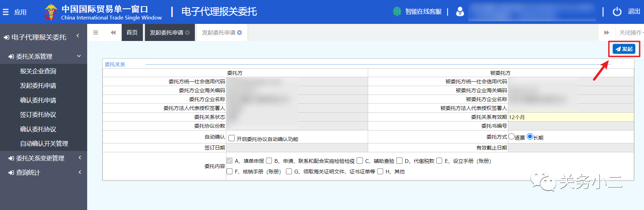The width and height of the screenshot is (644, 210).
Task: Check D、代缴税款 option
Action: click(399, 160)
